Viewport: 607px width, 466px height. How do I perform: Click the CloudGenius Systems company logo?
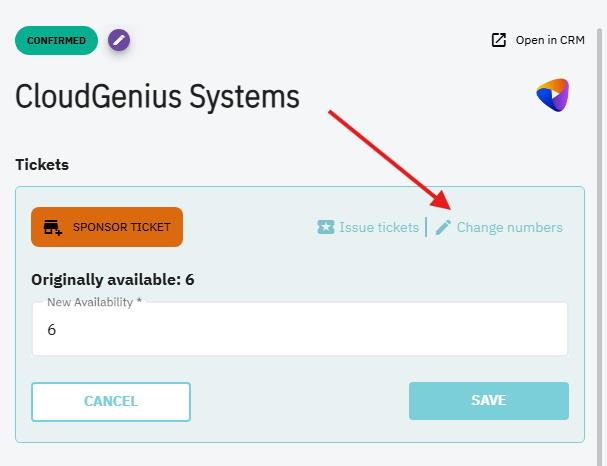552,95
